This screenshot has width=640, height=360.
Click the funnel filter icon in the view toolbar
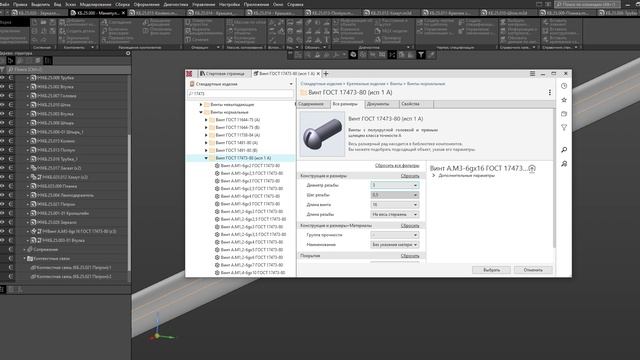[420, 55]
